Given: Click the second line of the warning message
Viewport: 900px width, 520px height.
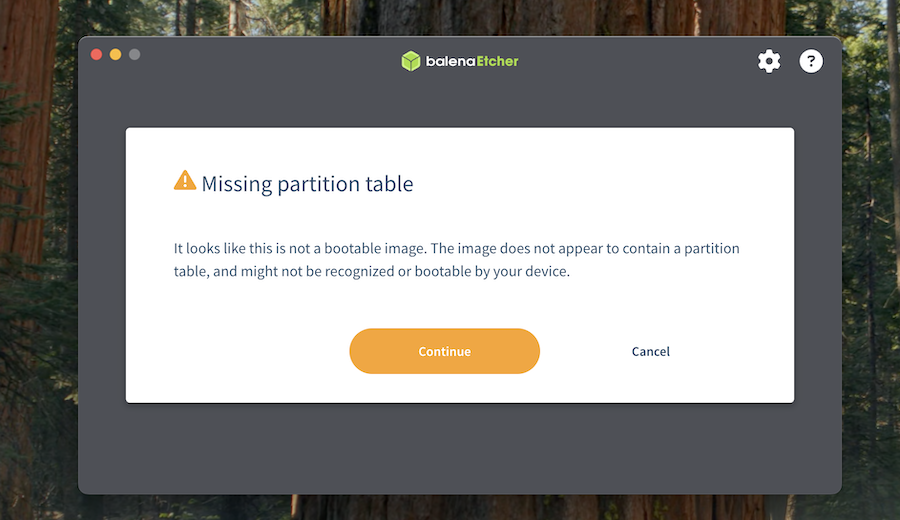Looking at the screenshot, I should 371,271.
